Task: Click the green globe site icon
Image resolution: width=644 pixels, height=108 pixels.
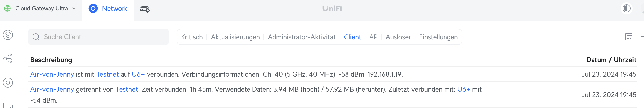Action: pyautogui.click(x=7, y=8)
